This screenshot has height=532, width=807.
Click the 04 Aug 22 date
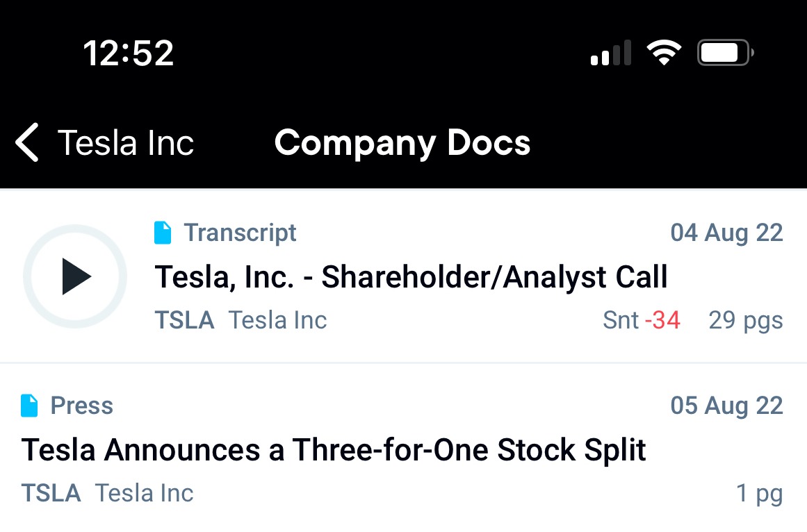(726, 233)
